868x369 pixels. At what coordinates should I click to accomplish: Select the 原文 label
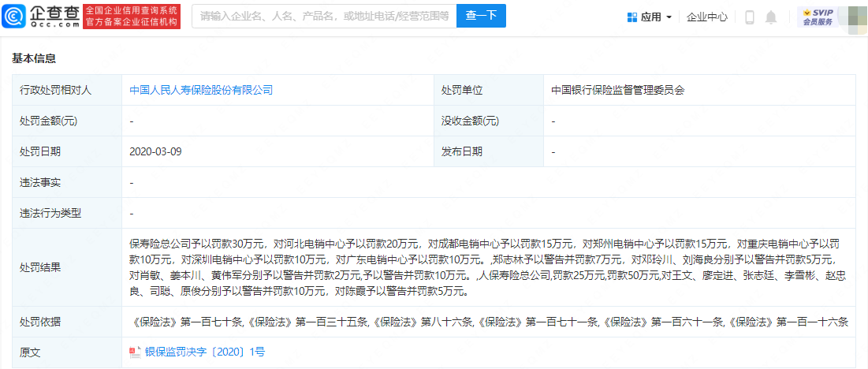(x=30, y=352)
